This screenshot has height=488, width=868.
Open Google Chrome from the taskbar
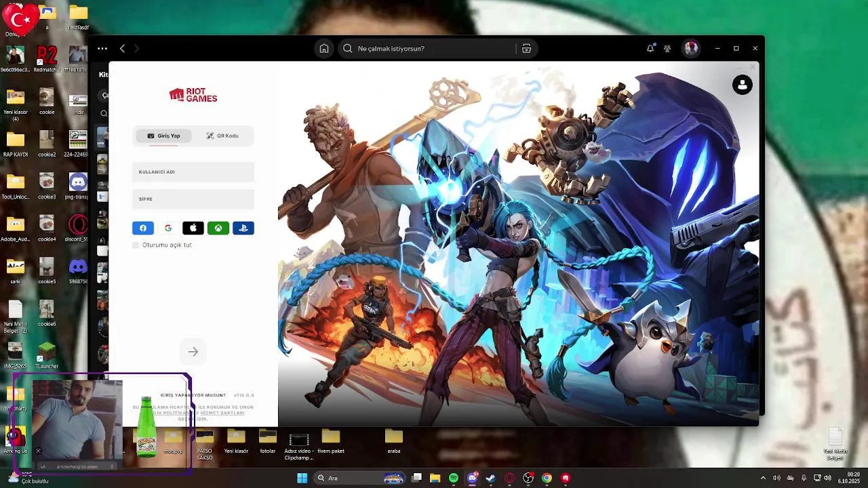(547, 478)
